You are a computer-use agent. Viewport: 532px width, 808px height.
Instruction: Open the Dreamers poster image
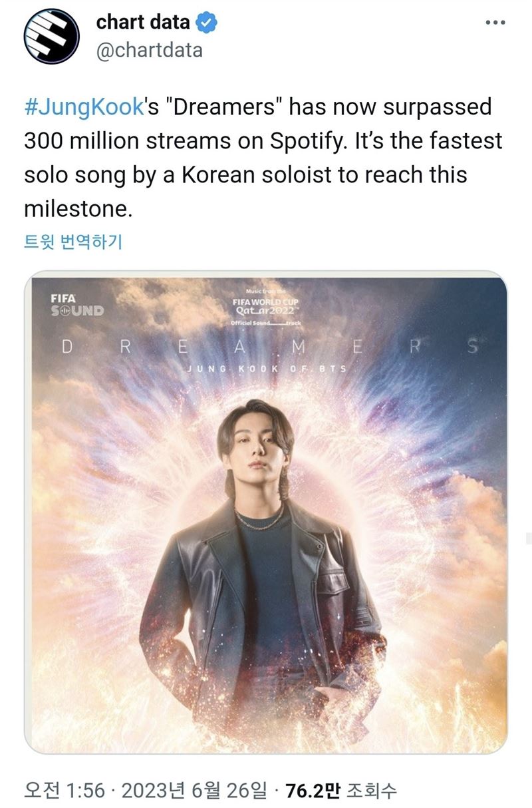[266, 512]
